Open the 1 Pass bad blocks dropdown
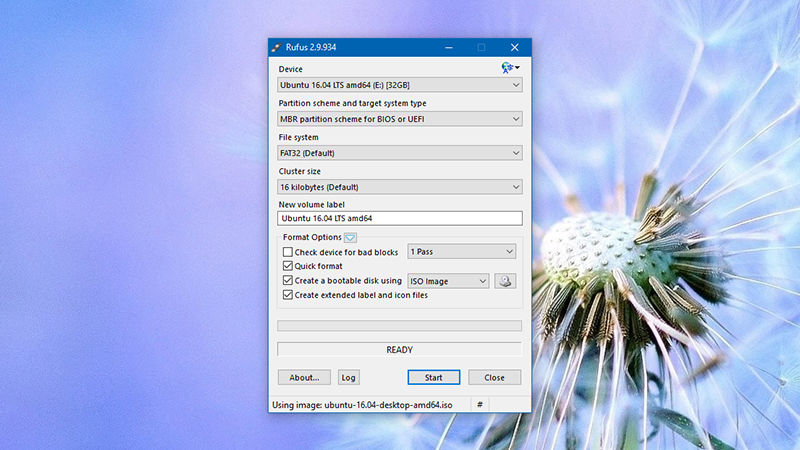800x450 pixels. [462, 252]
